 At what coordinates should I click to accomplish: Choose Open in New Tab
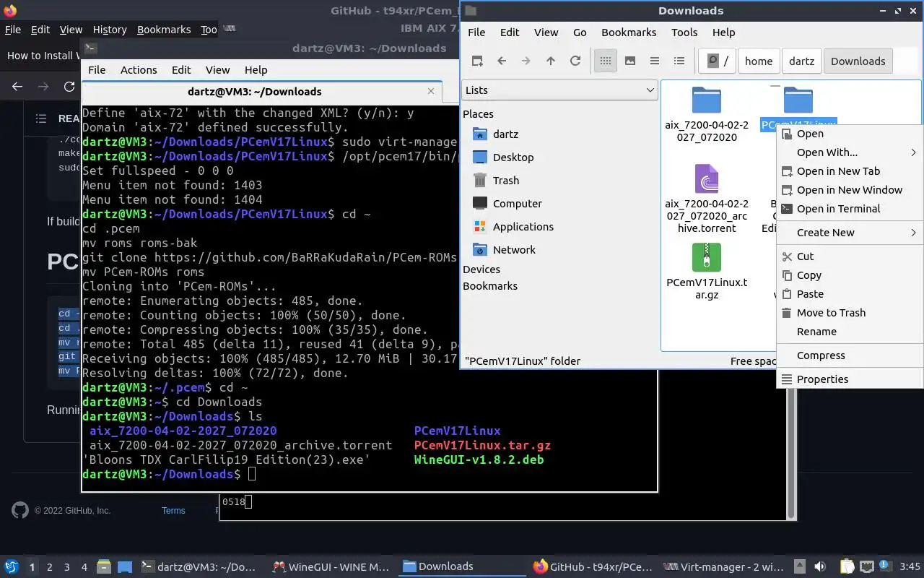click(x=850, y=171)
